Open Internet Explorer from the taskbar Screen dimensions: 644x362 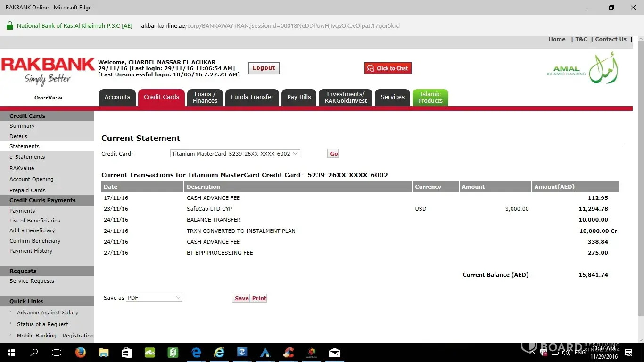point(219,352)
